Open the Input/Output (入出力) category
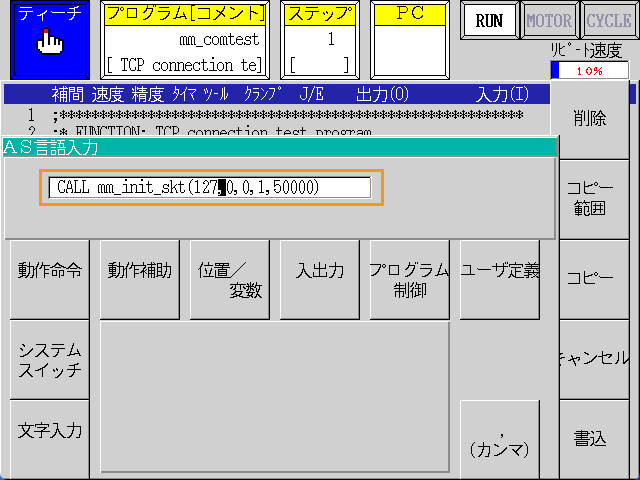This screenshot has width=640, height=480. (x=320, y=279)
